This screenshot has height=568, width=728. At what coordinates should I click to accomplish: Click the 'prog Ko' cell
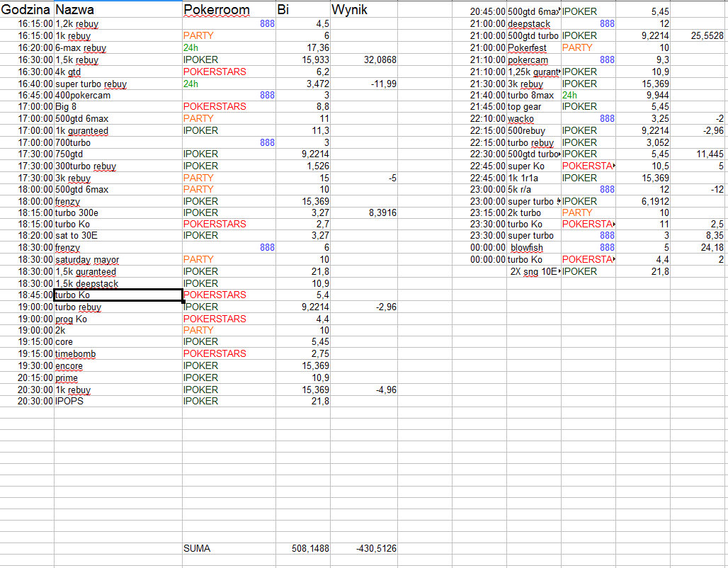[118, 319]
